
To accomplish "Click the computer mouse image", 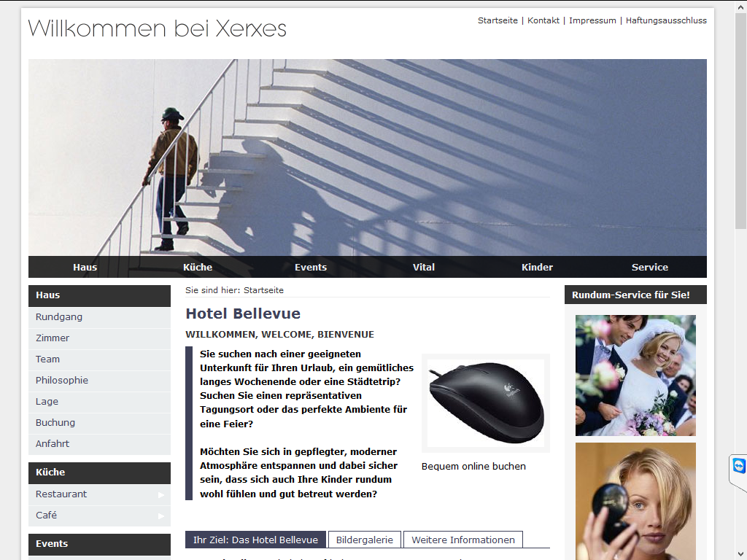I will coord(486,402).
